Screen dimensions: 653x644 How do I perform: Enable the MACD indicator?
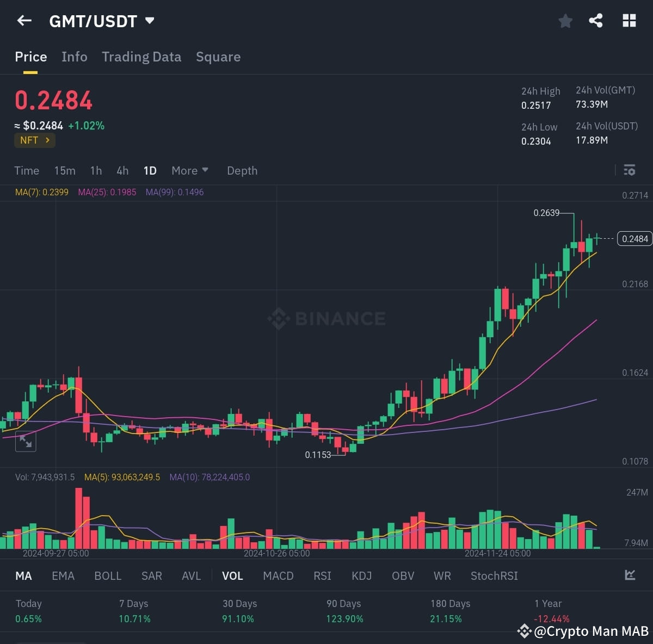[x=278, y=575]
